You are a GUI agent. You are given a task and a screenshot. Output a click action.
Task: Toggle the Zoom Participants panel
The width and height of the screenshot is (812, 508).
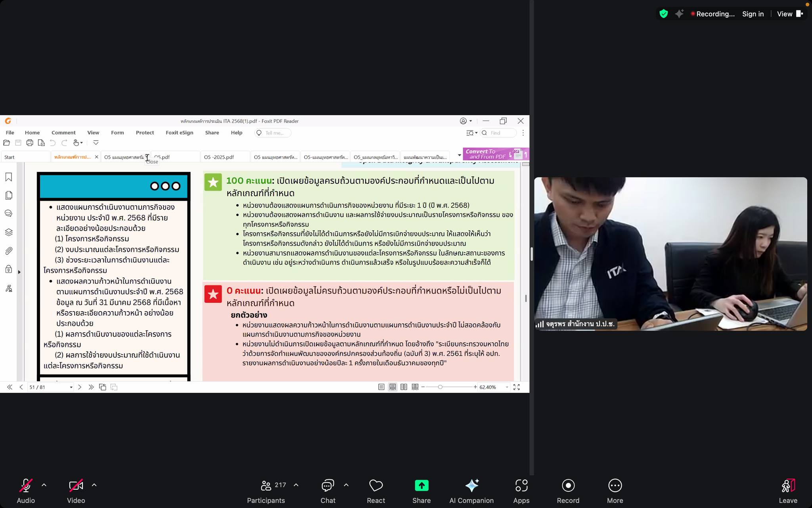coord(266,491)
